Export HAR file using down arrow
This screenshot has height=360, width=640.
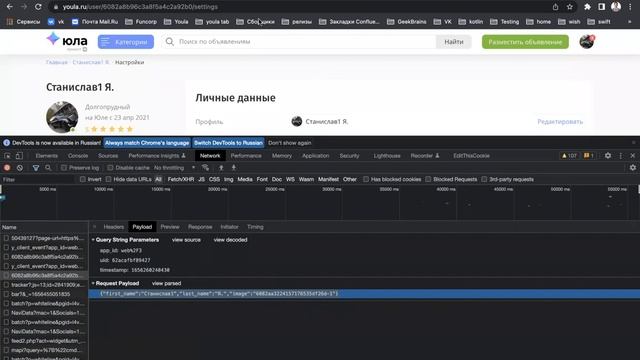(234, 168)
